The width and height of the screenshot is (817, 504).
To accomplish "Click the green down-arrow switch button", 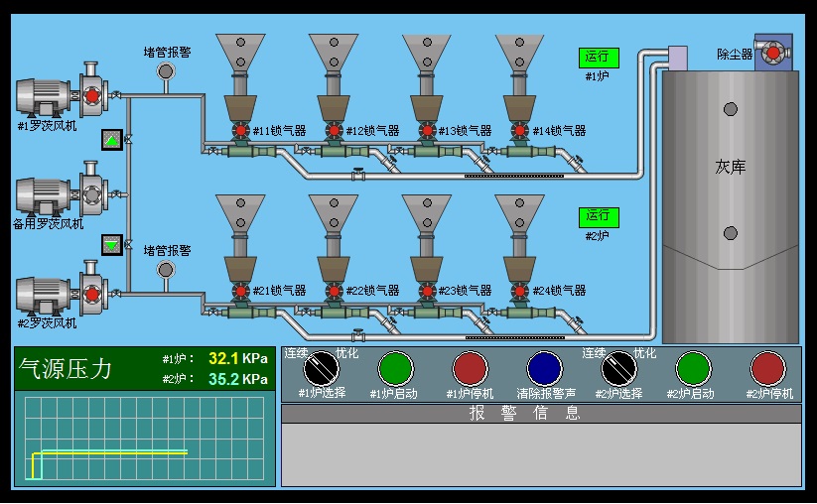I will pyautogui.click(x=112, y=243).
